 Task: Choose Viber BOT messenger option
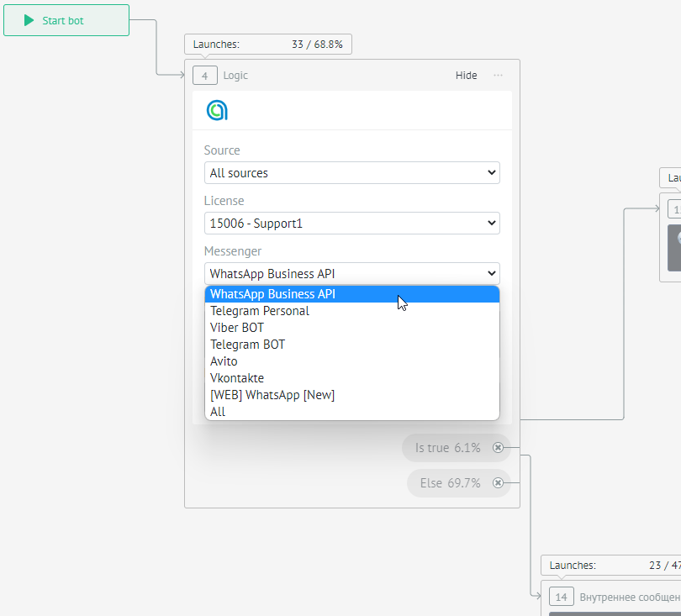(x=237, y=328)
